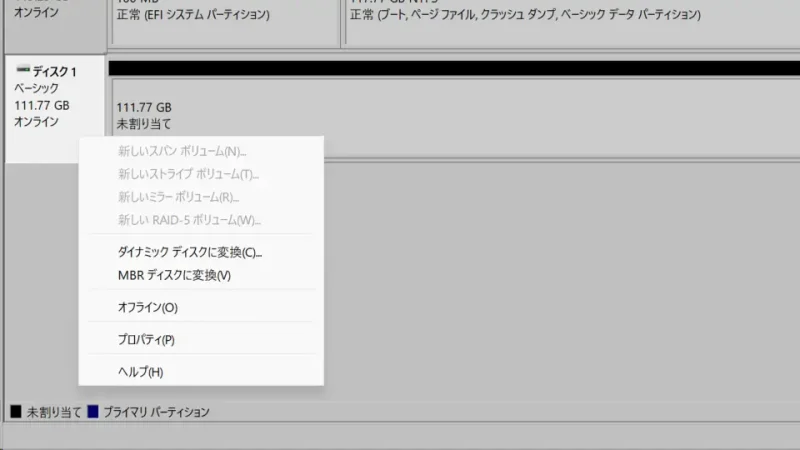The width and height of the screenshot is (800, 450).
Task: Select ダイナミック ディスクに変換(C) in context menu
Action: (201, 252)
